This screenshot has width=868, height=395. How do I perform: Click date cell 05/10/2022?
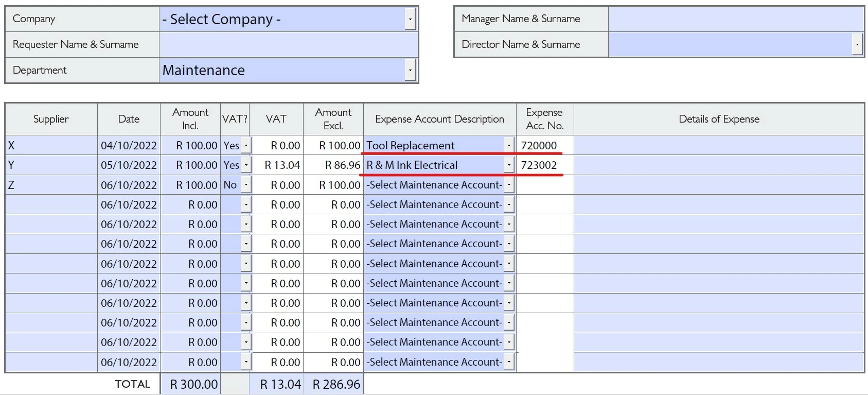coord(129,165)
